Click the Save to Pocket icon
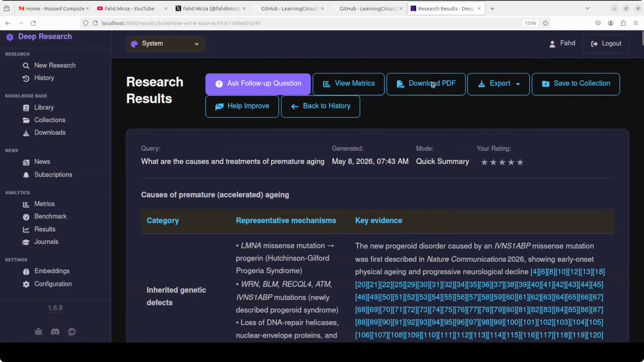This screenshot has height=362, width=644. (598, 23)
